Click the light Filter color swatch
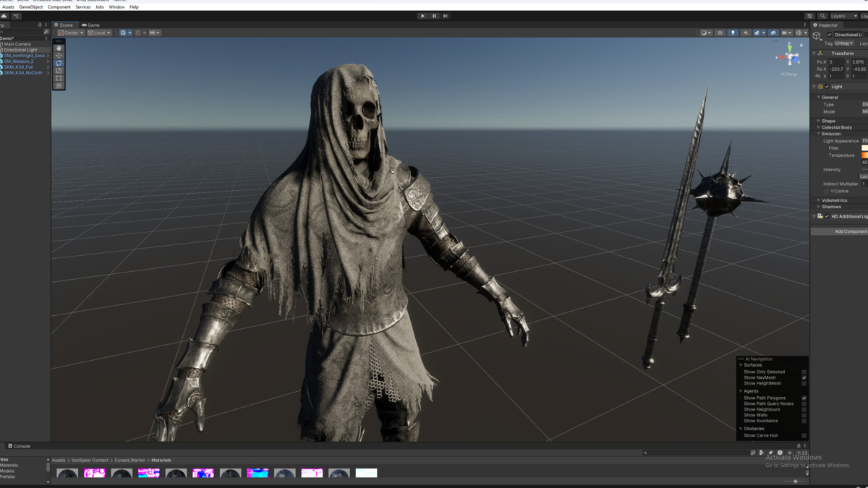This screenshot has width=868, height=488. pyautogui.click(x=864, y=148)
